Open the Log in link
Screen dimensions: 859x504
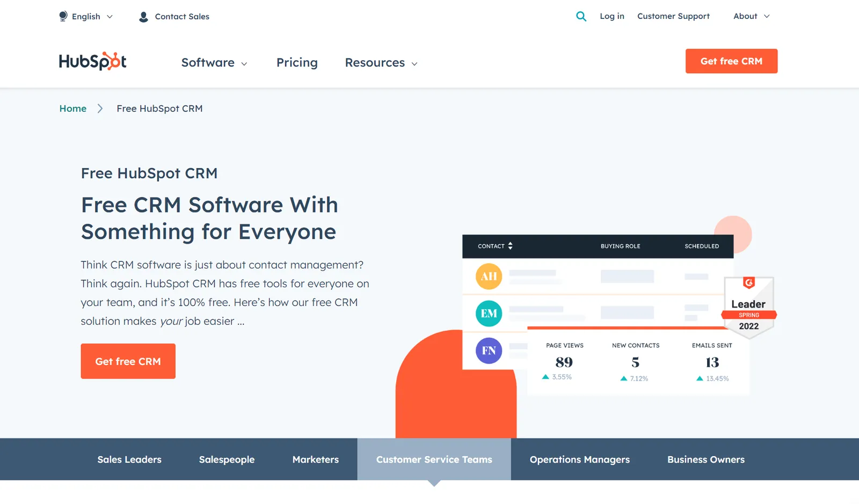point(612,16)
